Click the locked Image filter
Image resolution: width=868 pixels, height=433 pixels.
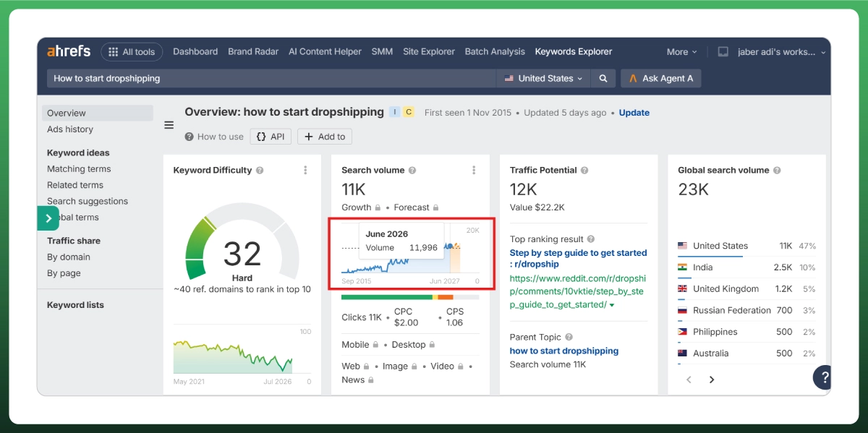point(400,366)
